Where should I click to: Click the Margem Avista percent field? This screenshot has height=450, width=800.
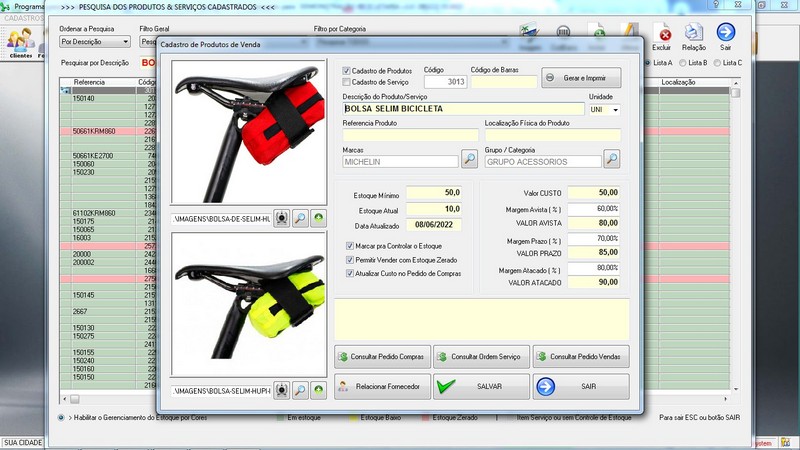click(x=594, y=209)
